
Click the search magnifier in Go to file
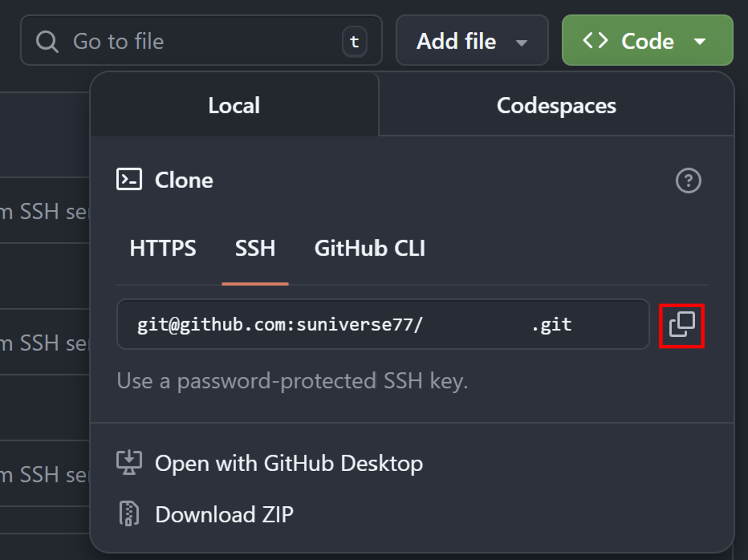click(47, 42)
